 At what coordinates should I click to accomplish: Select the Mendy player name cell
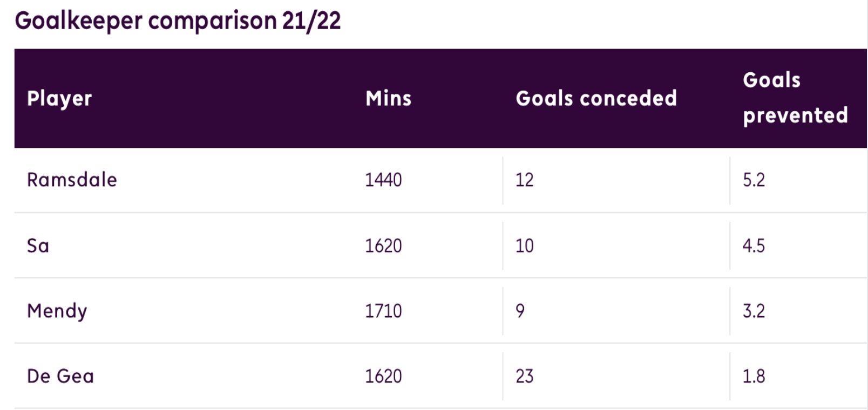(x=57, y=311)
